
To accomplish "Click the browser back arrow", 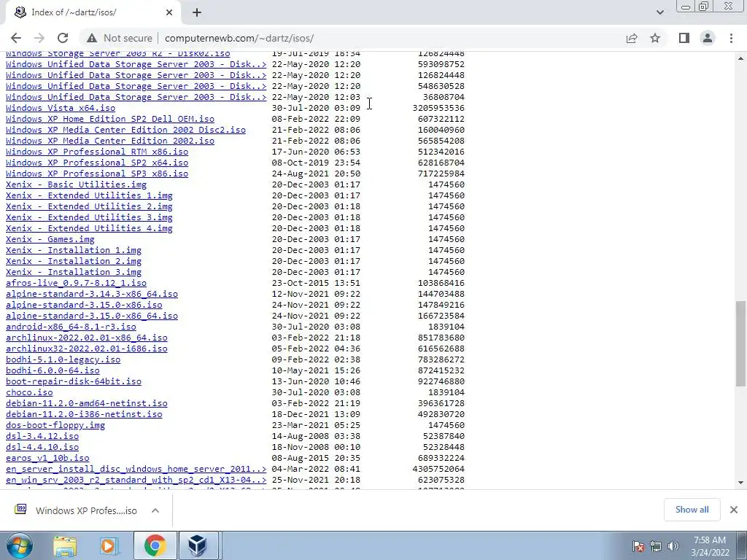I will click(x=16, y=38).
